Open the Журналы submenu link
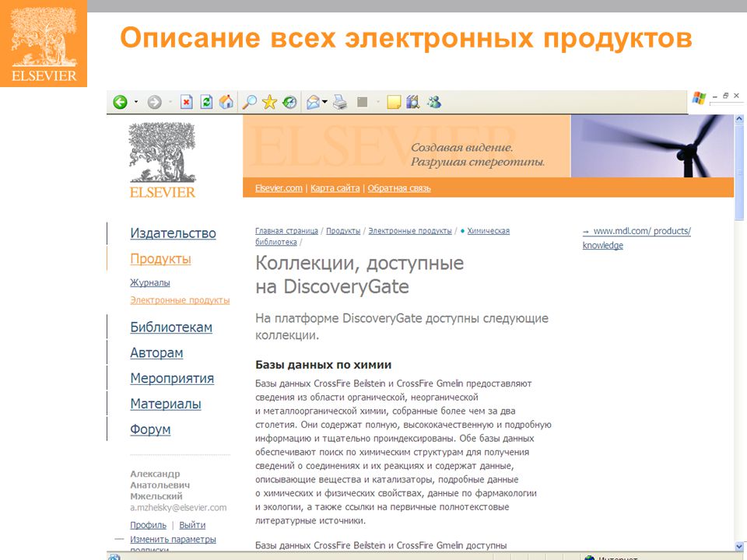The width and height of the screenshot is (747, 560). [150, 282]
